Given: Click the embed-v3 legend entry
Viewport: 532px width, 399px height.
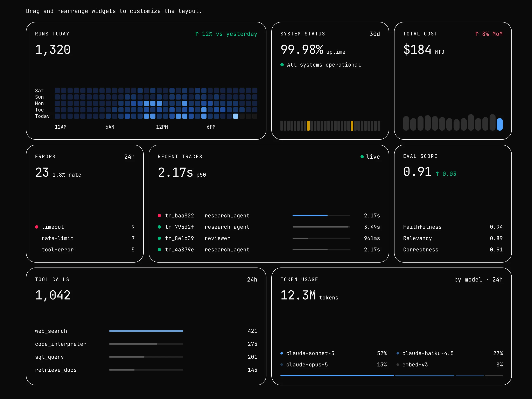Looking at the screenshot, I should tap(449, 365).
